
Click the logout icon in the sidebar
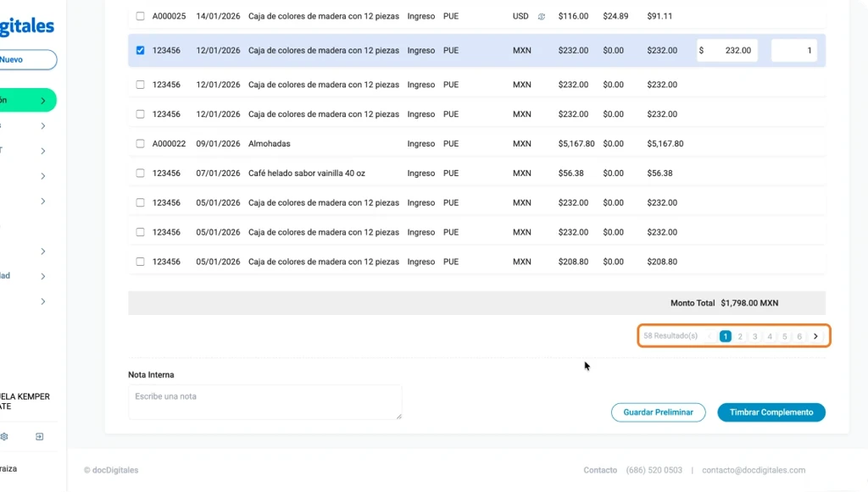tap(39, 437)
